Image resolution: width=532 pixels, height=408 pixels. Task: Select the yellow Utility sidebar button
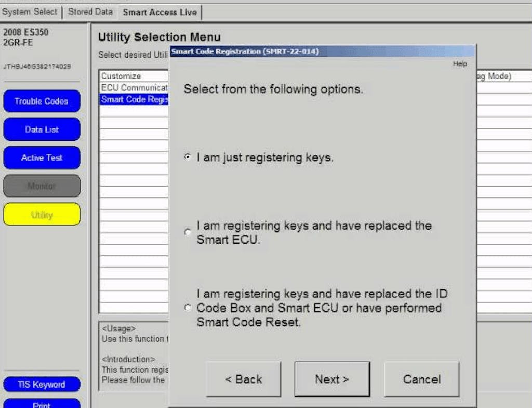[42, 215]
